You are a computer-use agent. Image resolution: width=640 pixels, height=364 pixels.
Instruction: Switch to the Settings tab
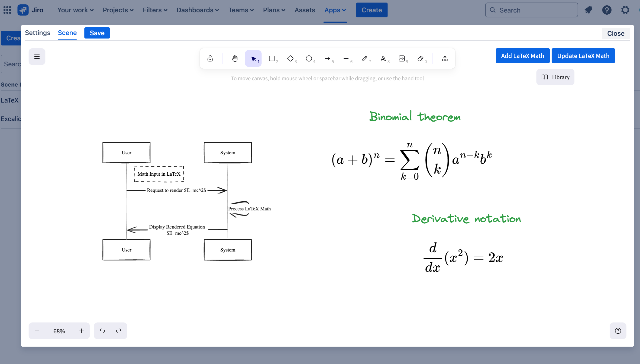38,33
